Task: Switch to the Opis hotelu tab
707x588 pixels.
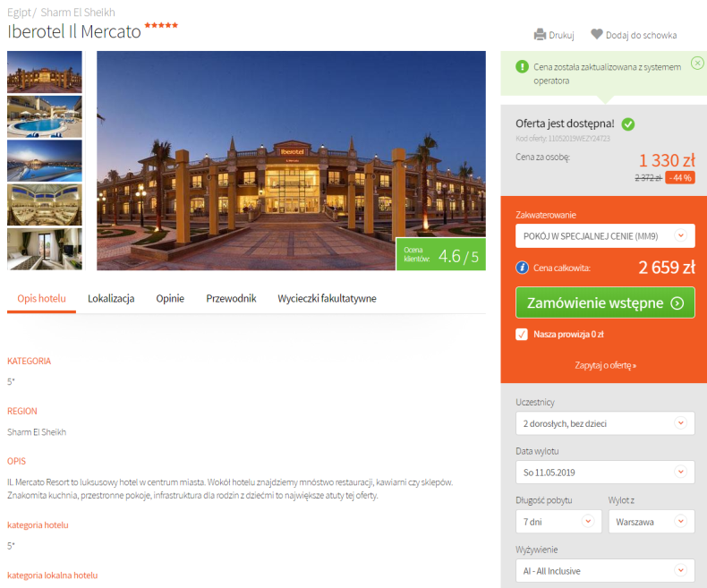Action: pyautogui.click(x=41, y=299)
